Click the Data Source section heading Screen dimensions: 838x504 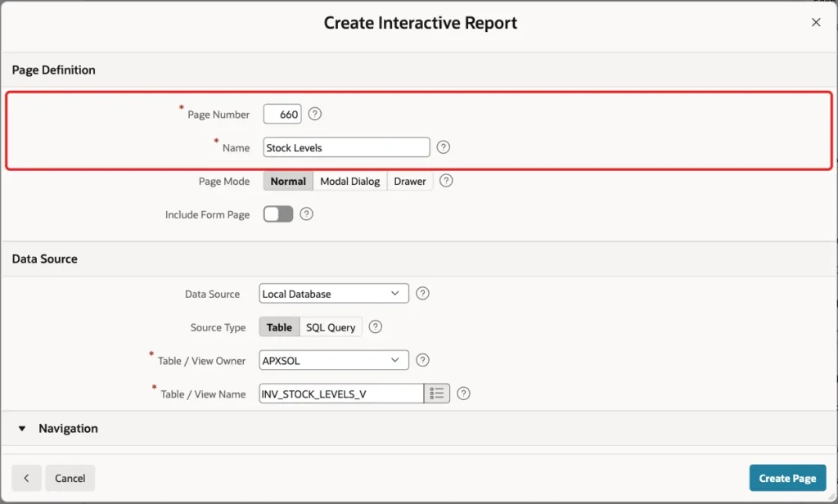(45, 259)
